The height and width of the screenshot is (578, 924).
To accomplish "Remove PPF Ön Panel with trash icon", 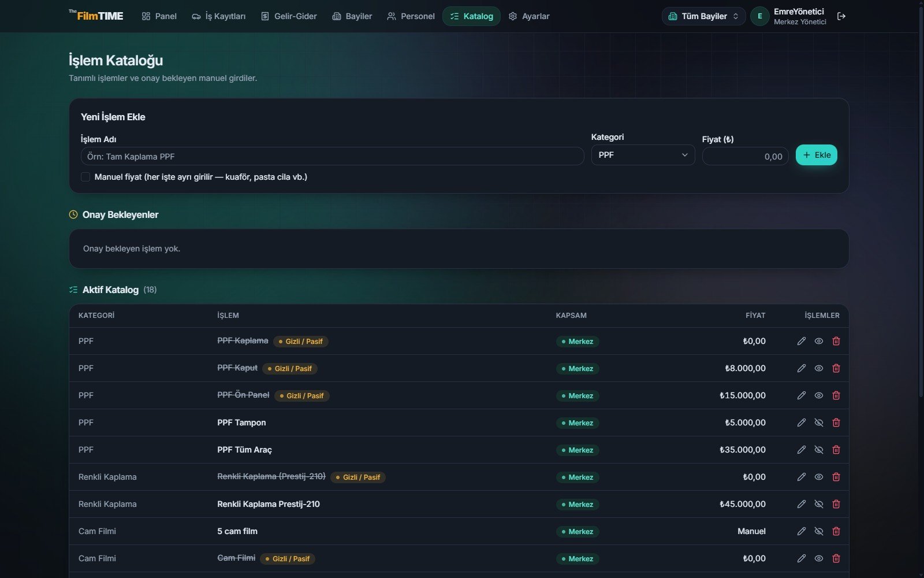I will (836, 395).
